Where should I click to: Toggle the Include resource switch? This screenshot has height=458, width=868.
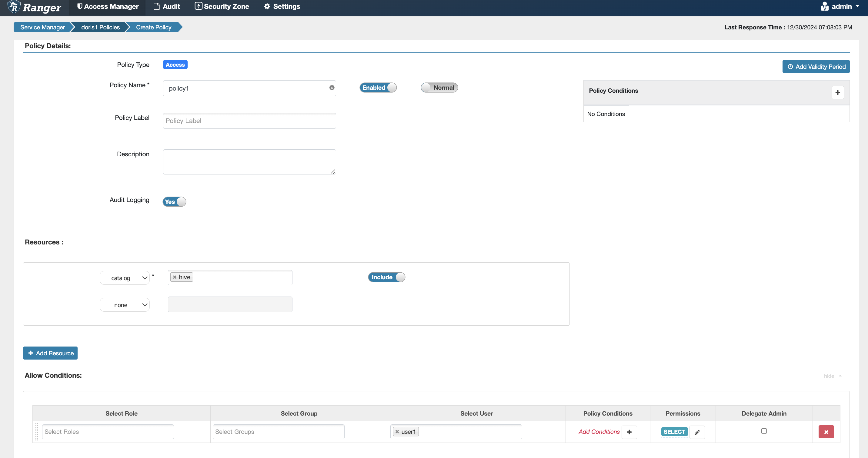[x=386, y=277]
